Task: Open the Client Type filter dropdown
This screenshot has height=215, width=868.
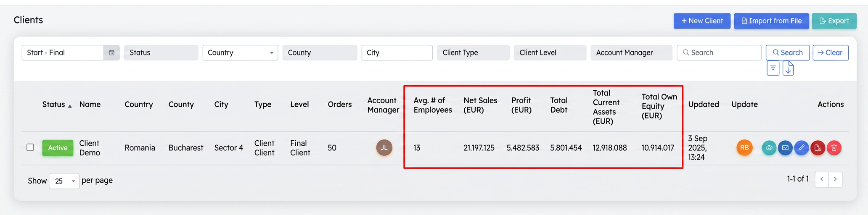Action: pyautogui.click(x=473, y=52)
